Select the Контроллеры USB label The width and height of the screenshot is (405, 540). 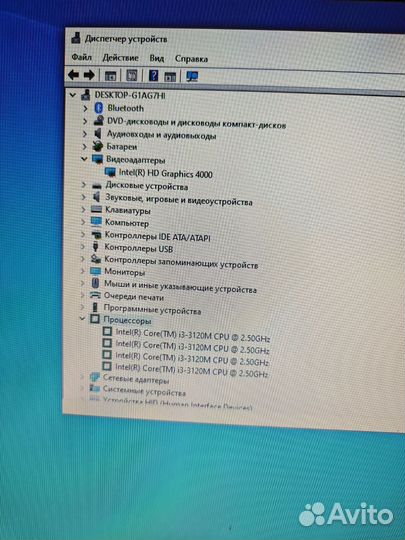click(138, 248)
